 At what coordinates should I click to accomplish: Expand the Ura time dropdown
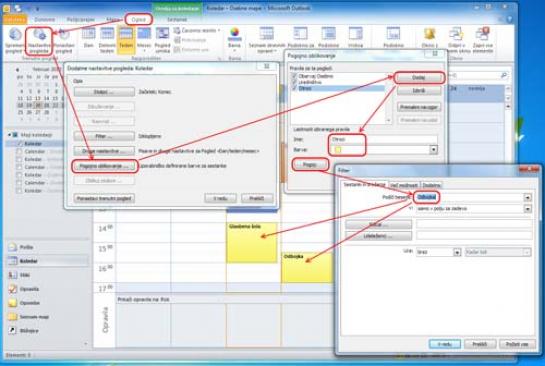click(x=457, y=252)
